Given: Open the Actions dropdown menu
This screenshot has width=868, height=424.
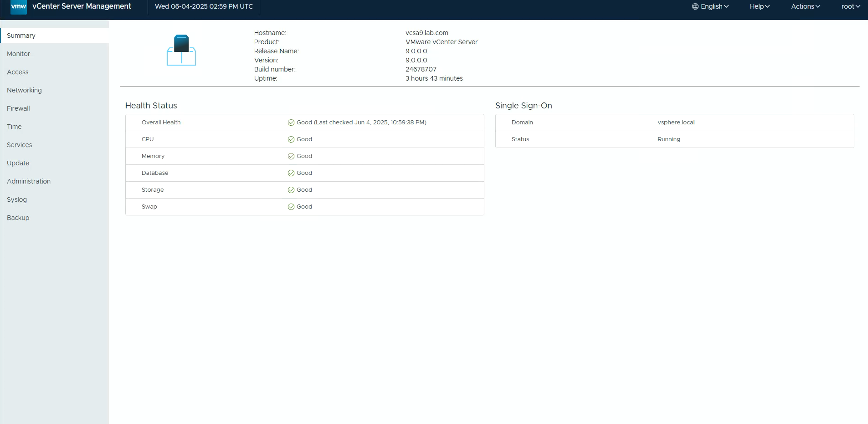Looking at the screenshot, I should [805, 6].
